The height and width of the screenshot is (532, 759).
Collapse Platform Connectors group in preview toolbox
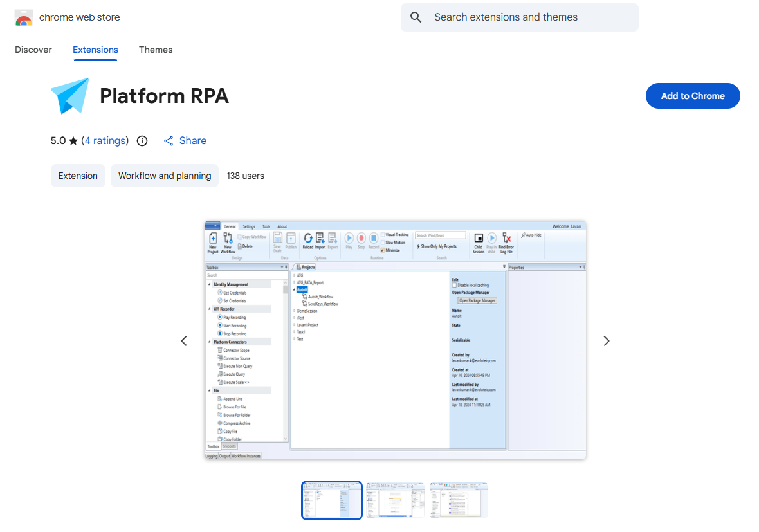click(x=210, y=342)
